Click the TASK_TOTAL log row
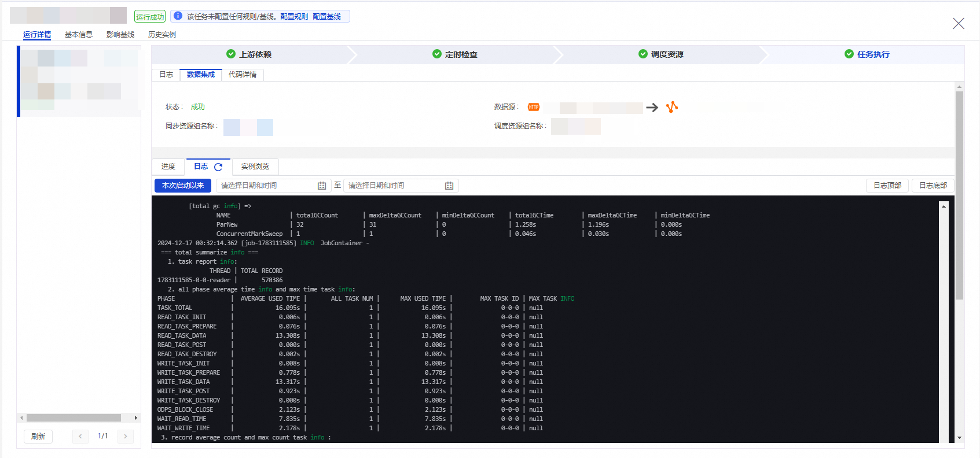This screenshot has width=980, height=458. pyautogui.click(x=350, y=308)
